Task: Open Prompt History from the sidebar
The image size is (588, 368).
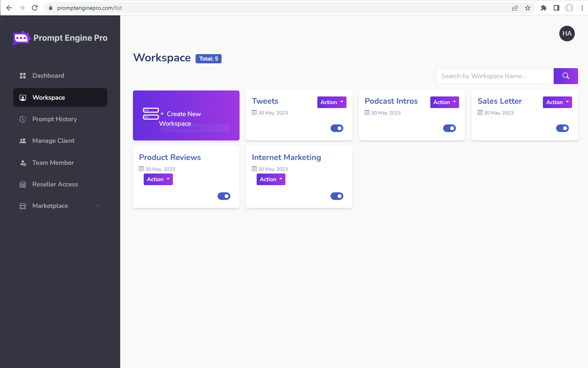Action: (x=54, y=119)
